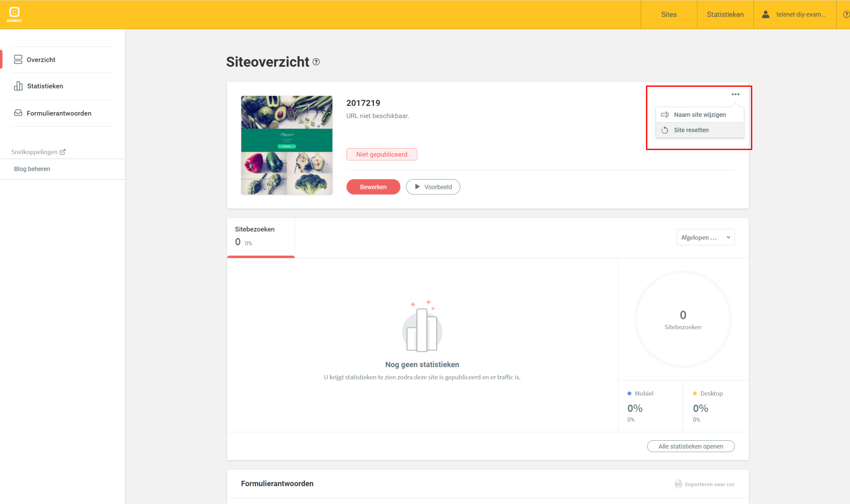This screenshot has width=850, height=504.
Task: Click the Voorbeeld preview button
Action: pyautogui.click(x=433, y=187)
